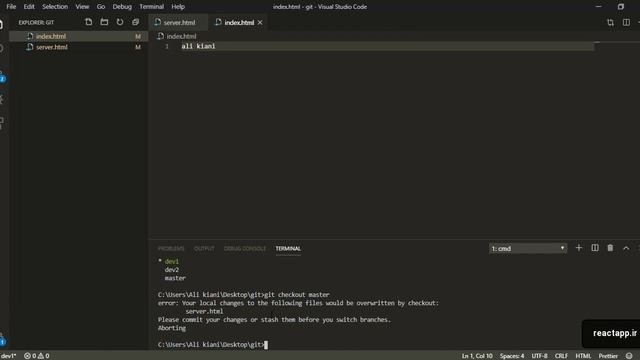Viewport: 640px width, 360px height.
Task: Click the errors and warnings indicator
Action: point(37,356)
